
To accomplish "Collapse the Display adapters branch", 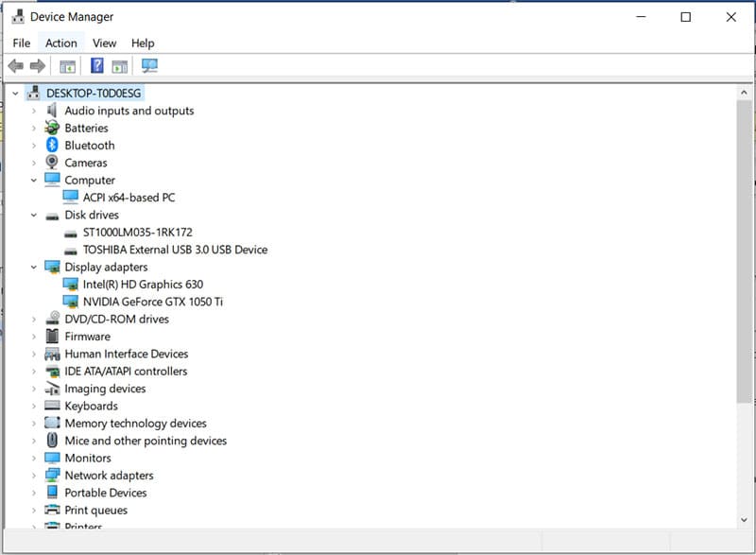I will point(34,267).
